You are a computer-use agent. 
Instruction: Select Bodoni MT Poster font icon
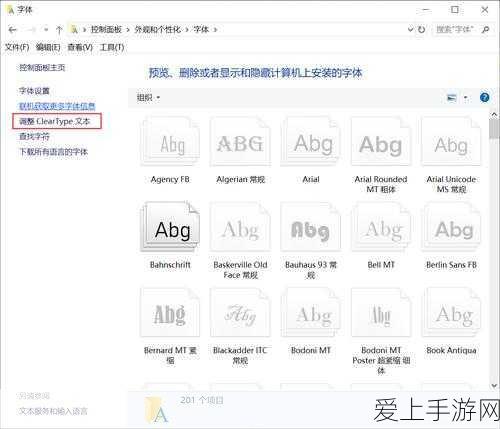381,313
